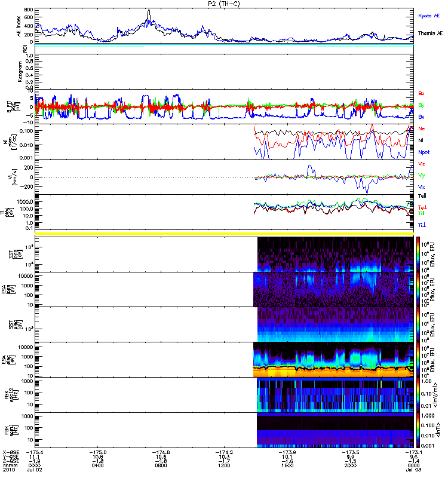Click the -174.2 X-GSE value

click(x=224, y=453)
